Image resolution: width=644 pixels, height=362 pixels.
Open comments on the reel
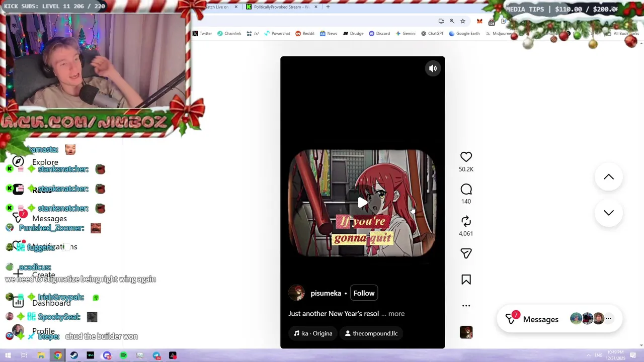tap(466, 190)
